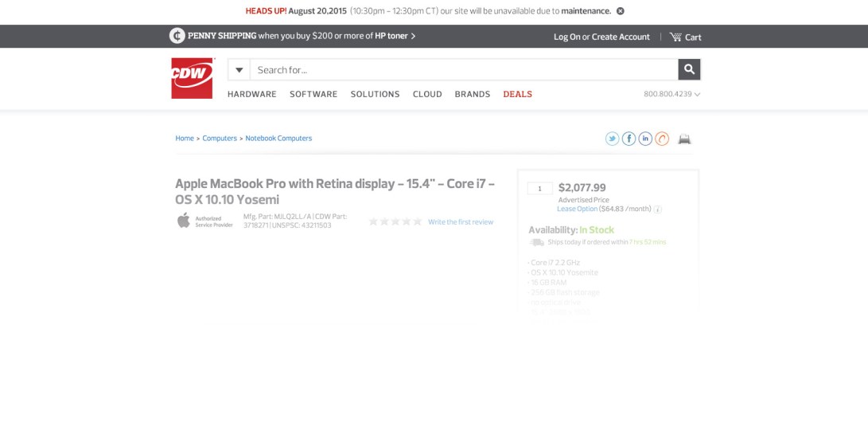The height and width of the screenshot is (446, 868).
Task: Click the quantity input field
Action: tap(539, 189)
